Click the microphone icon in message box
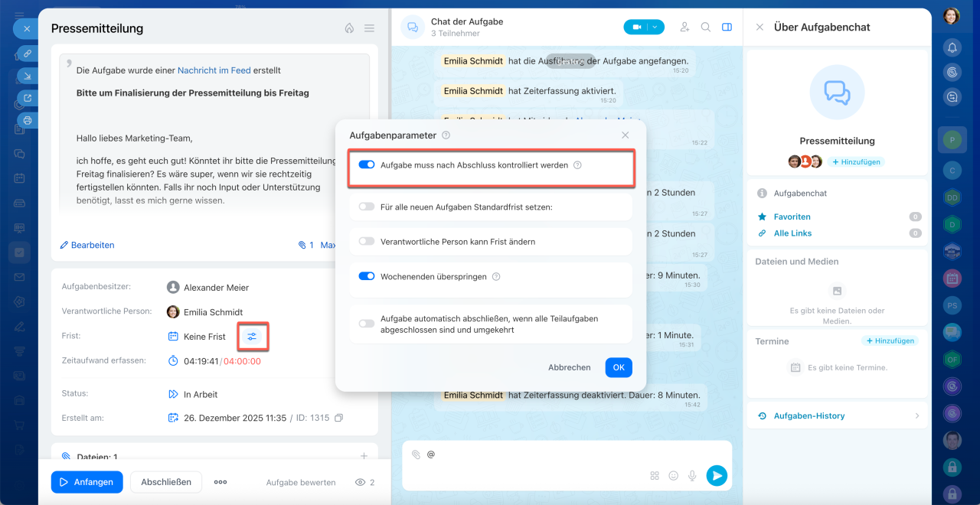Viewport: 980px width, 505px height. point(692,475)
